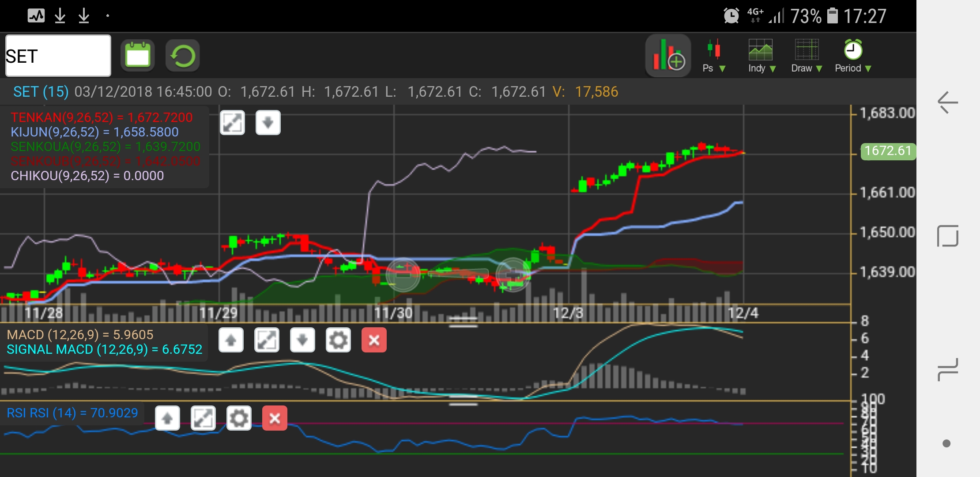Open the Indy indicators dropdown

761,56
